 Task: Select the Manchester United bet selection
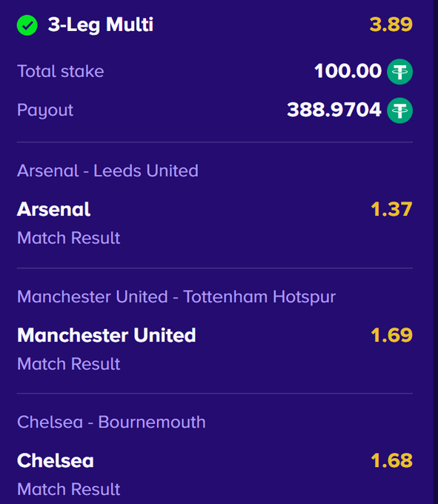[x=107, y=335]
